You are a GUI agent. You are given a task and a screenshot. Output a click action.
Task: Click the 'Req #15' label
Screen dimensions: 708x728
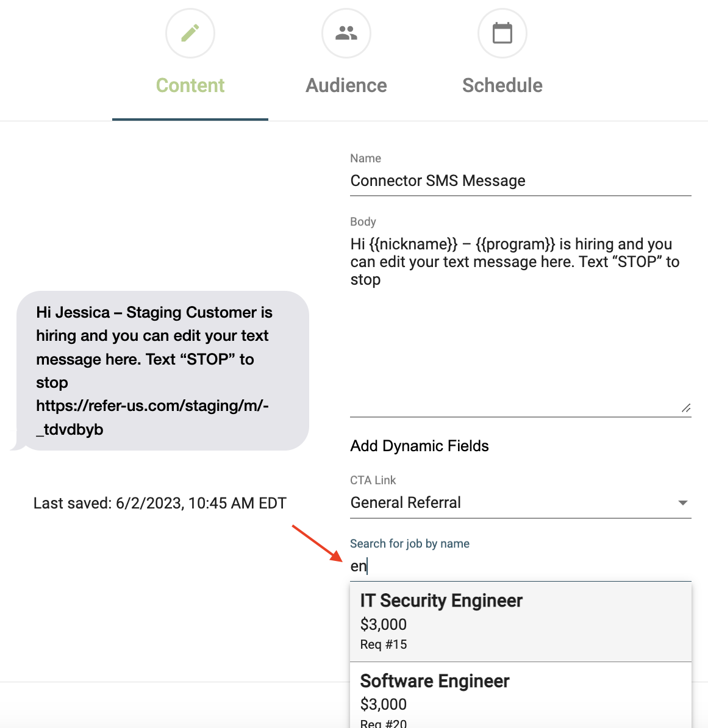tap(384, 644)
